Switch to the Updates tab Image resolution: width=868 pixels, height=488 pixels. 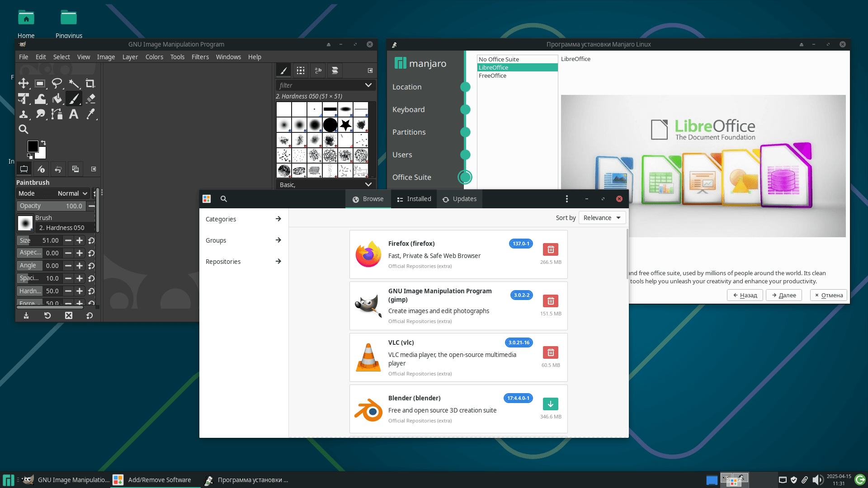[x=459, y=199]
